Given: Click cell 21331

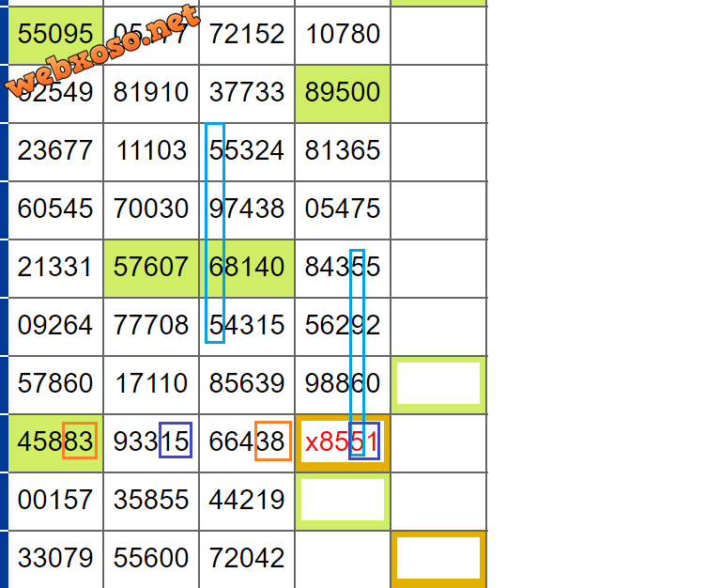Looking at the screenshot, I should [x=55, y=269].
